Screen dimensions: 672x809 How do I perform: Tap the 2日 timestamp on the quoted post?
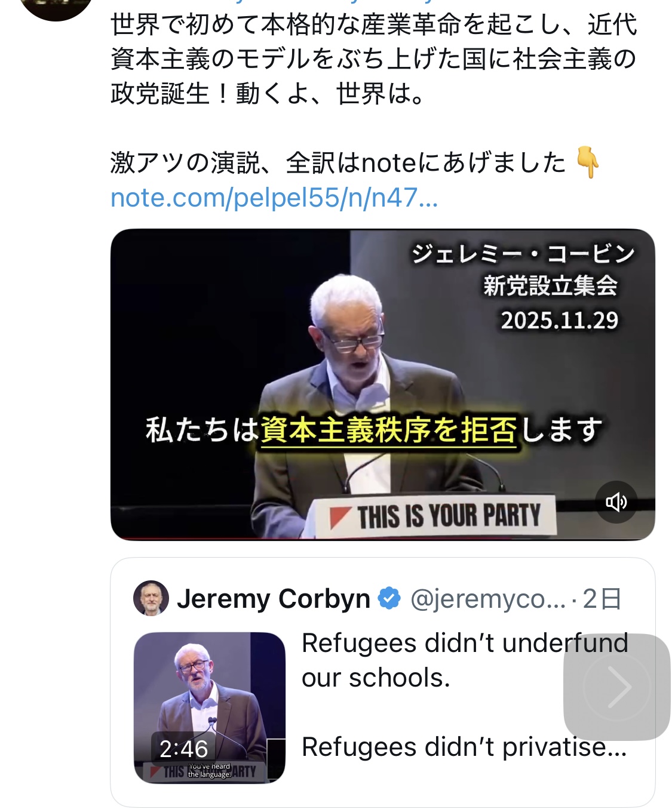point(602,598)
